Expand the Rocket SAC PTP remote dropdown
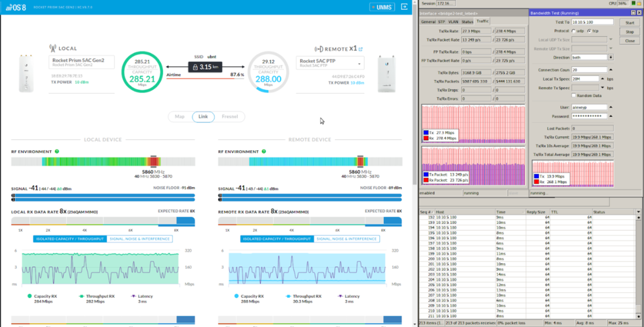 359,63
